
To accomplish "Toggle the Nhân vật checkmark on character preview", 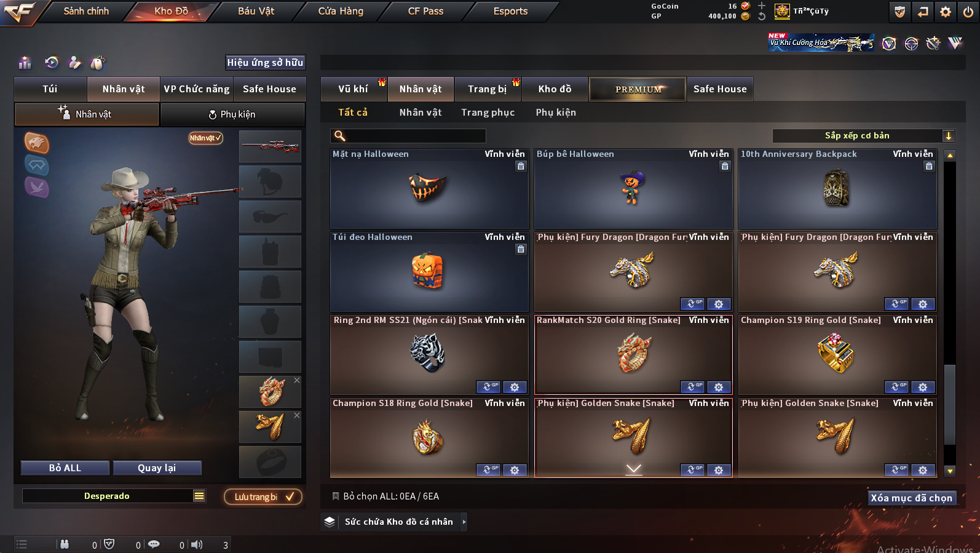I will (x=205, y=138).
